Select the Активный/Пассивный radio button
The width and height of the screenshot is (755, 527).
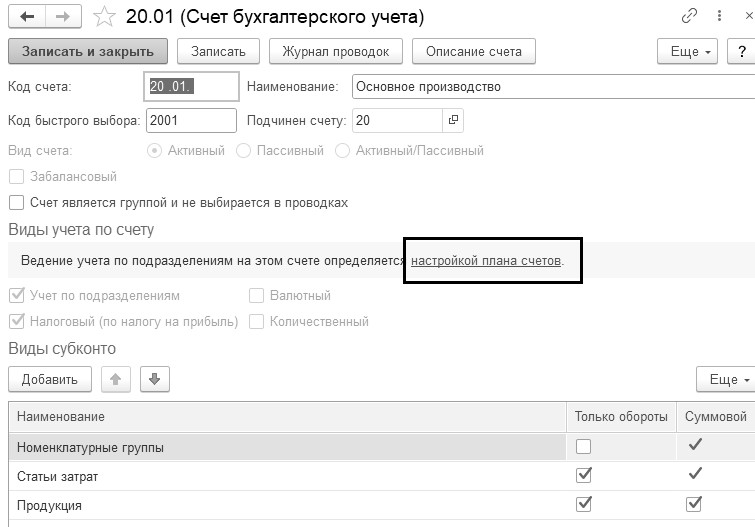tap(342, 151)
